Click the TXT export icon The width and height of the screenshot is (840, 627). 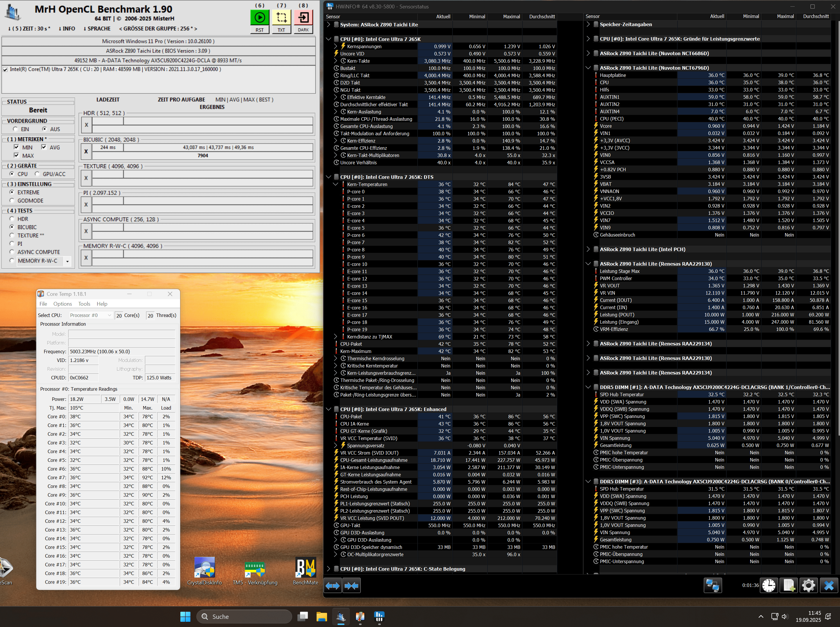[x=281, y=17]
